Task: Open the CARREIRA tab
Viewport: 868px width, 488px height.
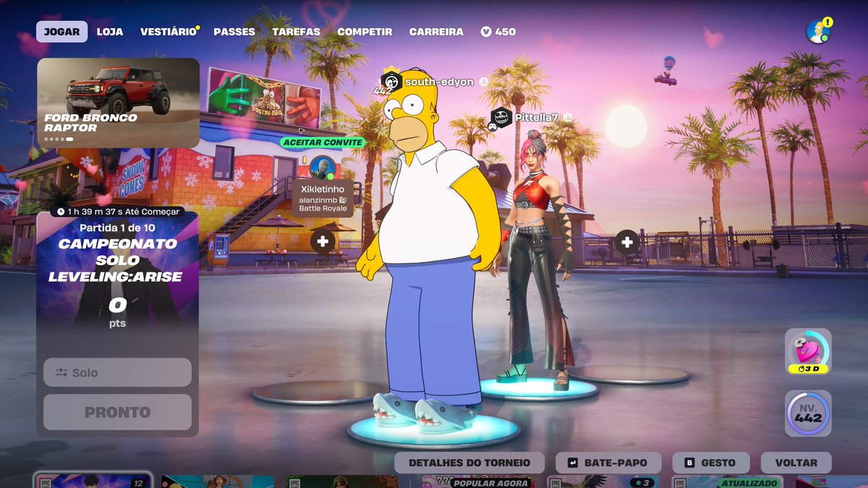Action: click(436, 32)
